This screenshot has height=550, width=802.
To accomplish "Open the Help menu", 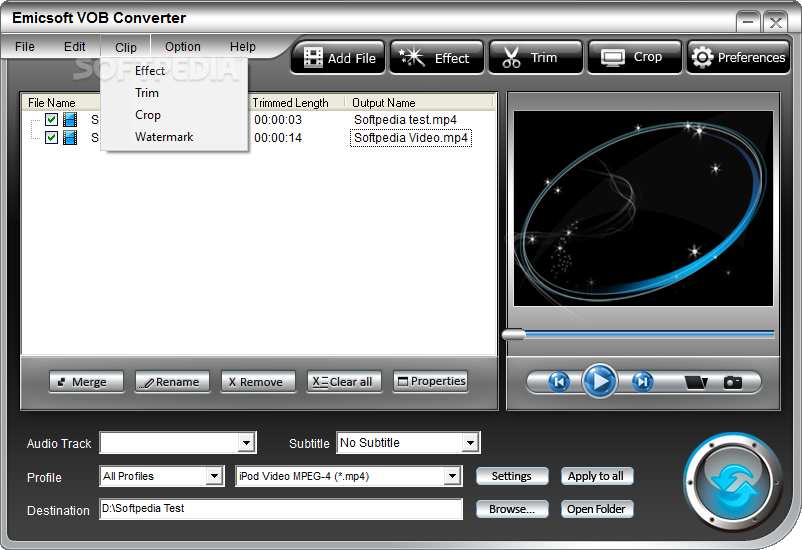I will click(x=242, y=47).
